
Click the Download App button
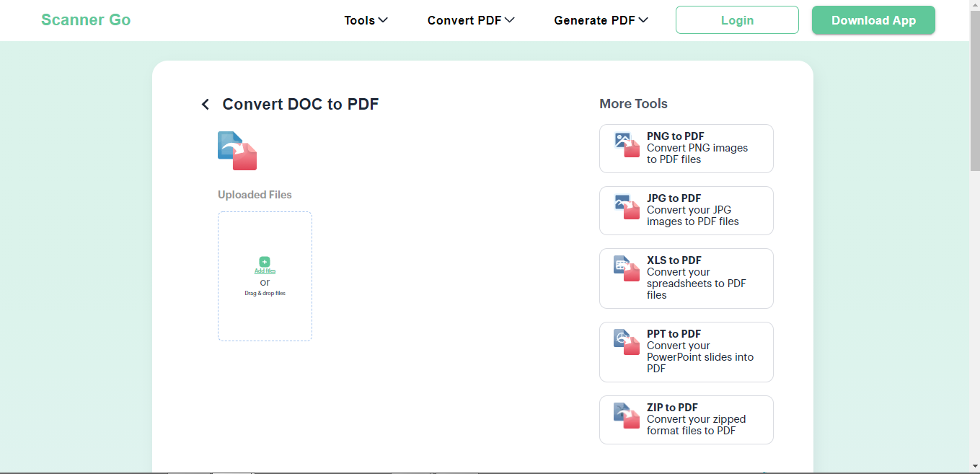(873, 20)
